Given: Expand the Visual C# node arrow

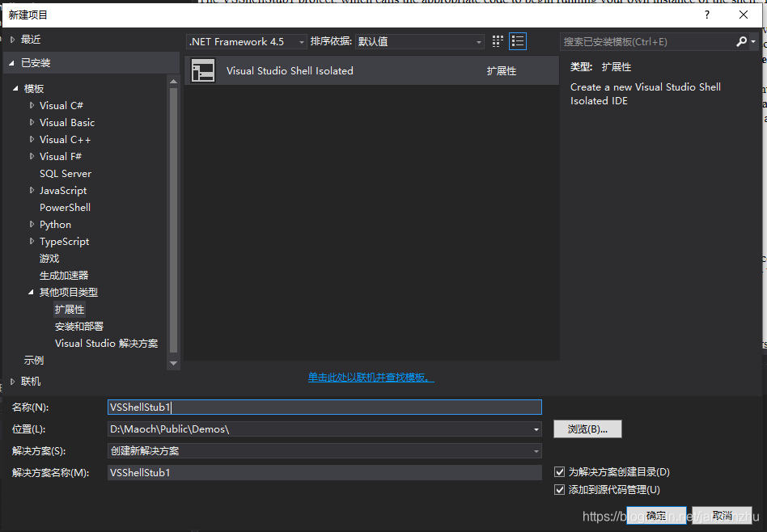Looking at the screenshot, I should pos(32,105).
